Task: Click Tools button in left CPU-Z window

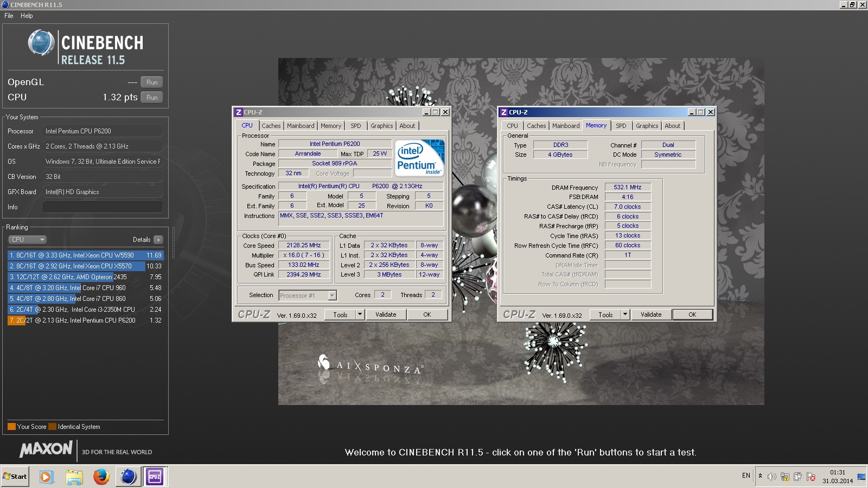Action: click(340, 315)
